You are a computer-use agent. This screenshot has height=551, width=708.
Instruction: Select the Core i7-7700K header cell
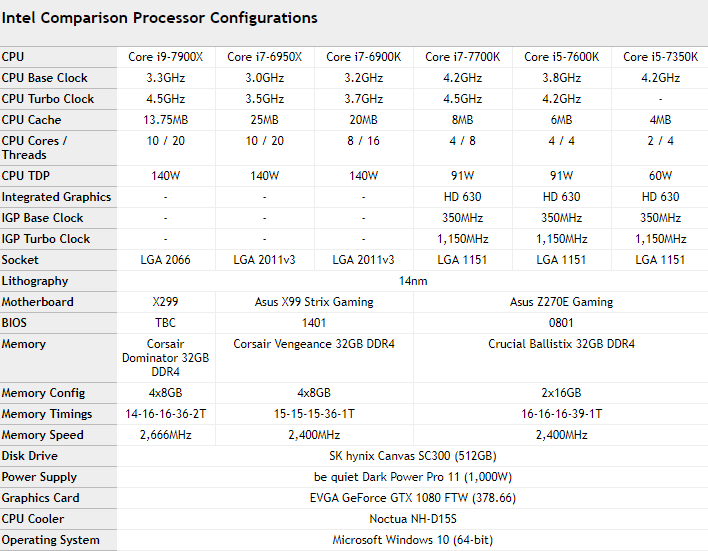pyautogui.click(x=463, y=57)
